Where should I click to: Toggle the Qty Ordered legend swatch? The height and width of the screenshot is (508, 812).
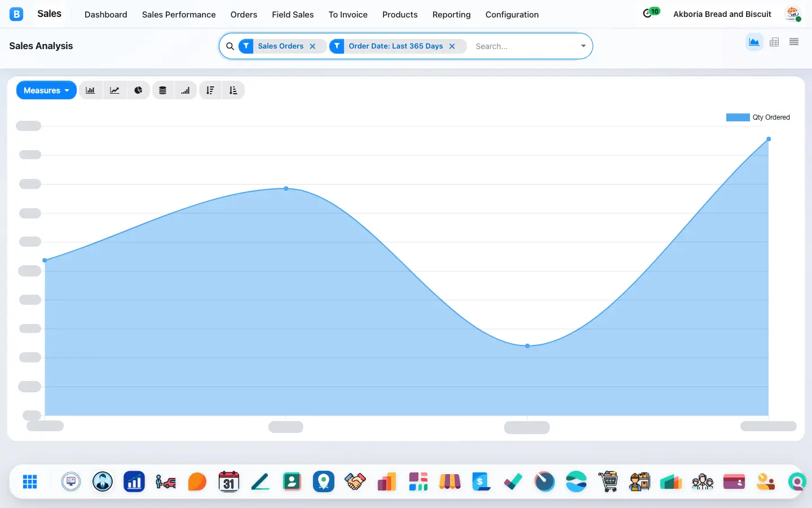point(738,117)
